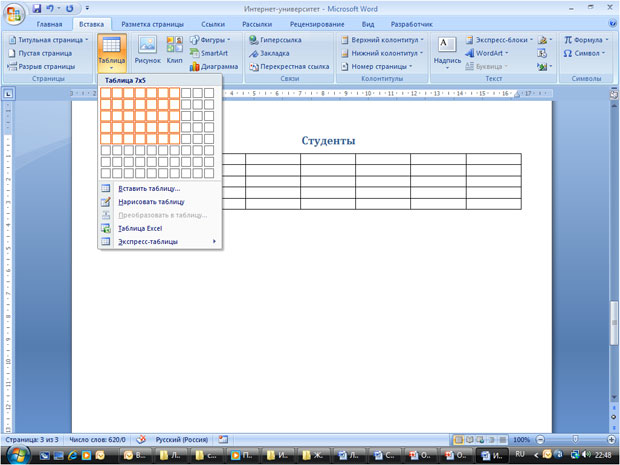This screenshot has height=465, width=620.
Task: Open Windows Start orb
Action: click(x=17, y=455)
